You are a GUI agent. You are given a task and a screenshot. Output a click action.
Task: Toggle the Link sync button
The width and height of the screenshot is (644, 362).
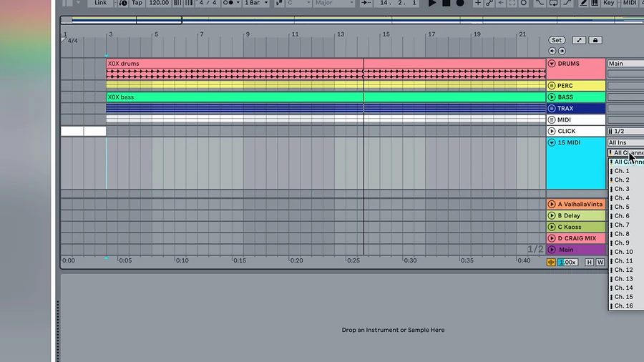click(101, 3)
